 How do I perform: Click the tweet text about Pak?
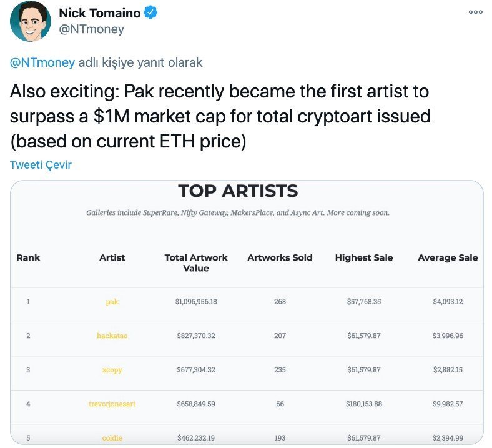220,116
